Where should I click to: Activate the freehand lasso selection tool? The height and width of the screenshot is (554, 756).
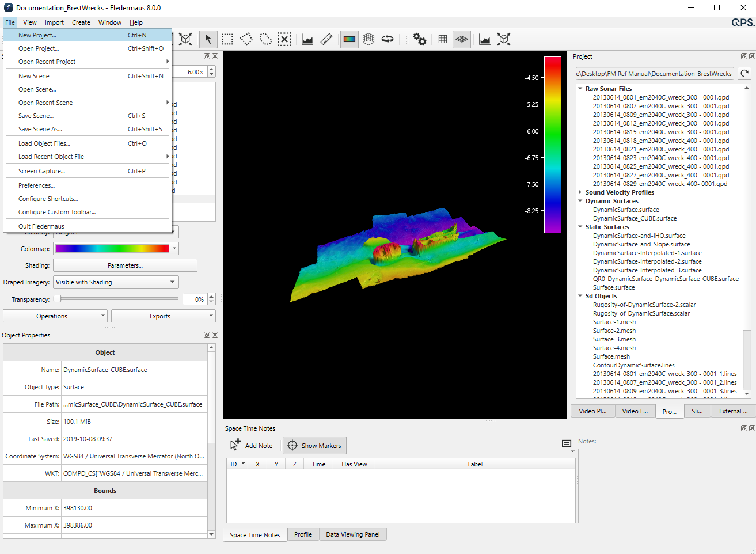click(x=265, y=39)
